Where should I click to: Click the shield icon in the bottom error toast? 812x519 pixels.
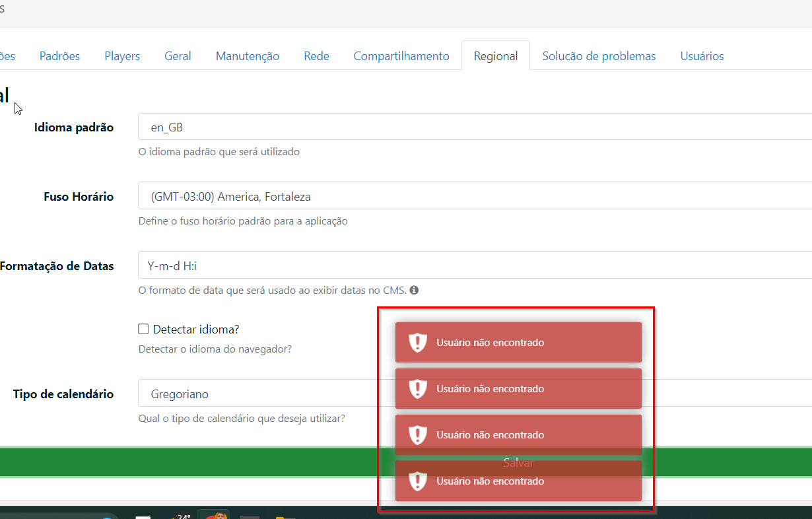[417, 481]
